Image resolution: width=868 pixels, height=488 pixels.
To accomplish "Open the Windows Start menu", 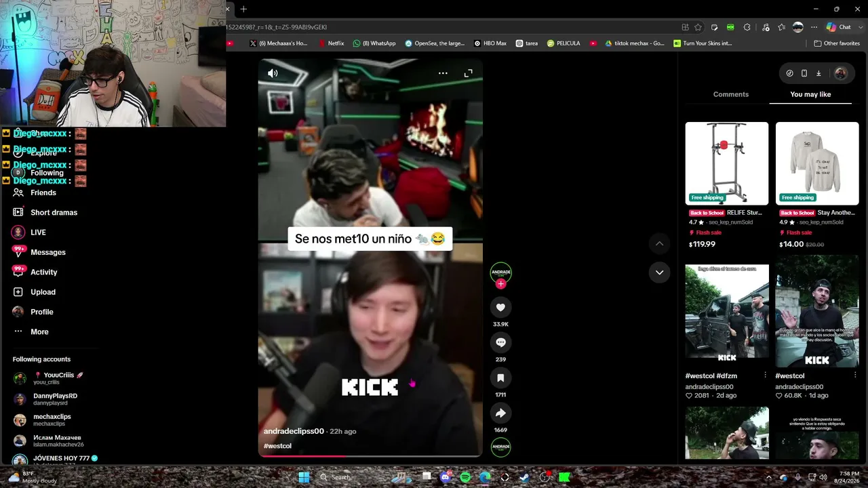I will [x=304, y=477].
